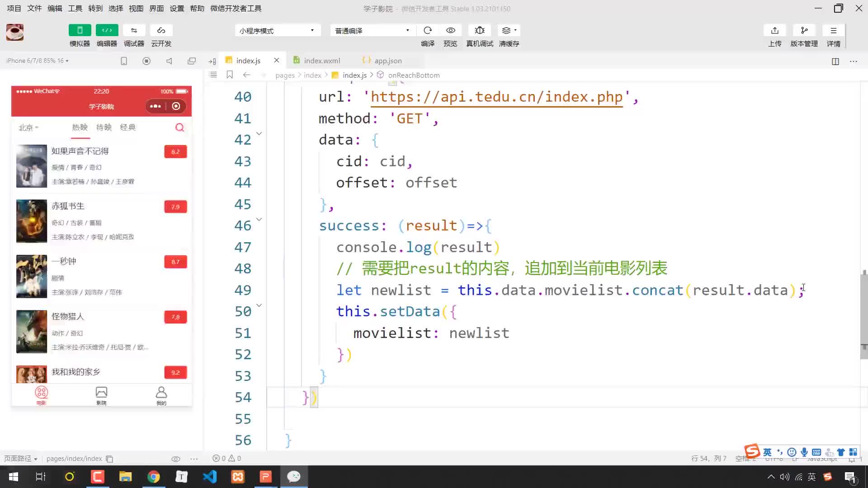Viewport: 868px width, 488px height.
Task: Detach the simulator window
Action: 192,61
